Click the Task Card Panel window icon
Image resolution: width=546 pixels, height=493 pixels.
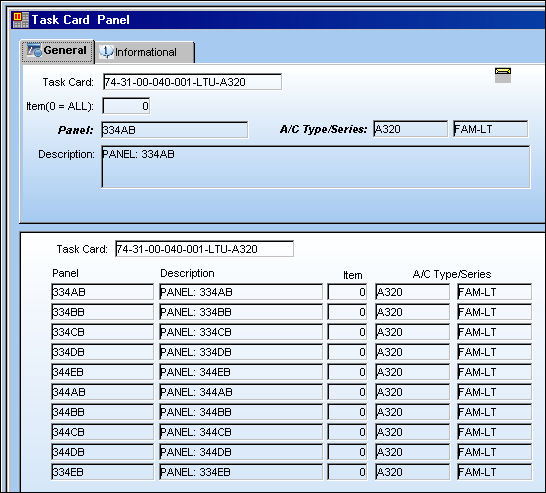tap(21, 19)
